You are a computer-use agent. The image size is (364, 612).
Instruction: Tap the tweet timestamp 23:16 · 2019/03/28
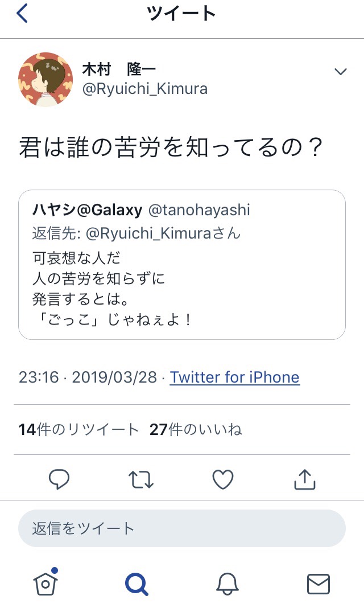[89, 377]
